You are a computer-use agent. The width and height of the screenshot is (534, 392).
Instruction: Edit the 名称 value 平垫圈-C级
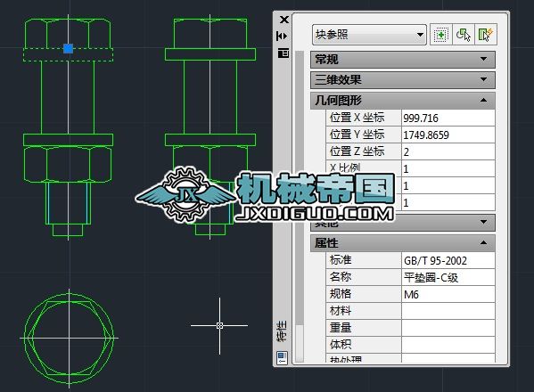point(448,278)
